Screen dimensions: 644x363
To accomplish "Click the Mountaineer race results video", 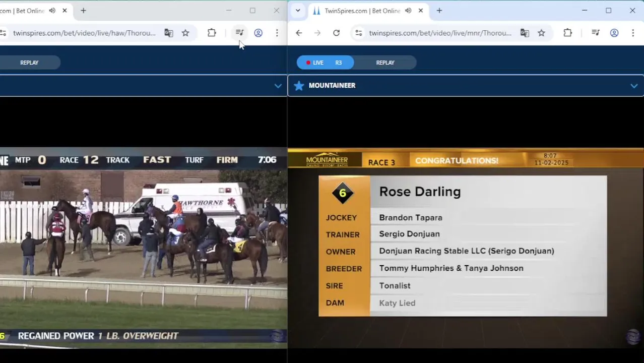I will point(466,248).
